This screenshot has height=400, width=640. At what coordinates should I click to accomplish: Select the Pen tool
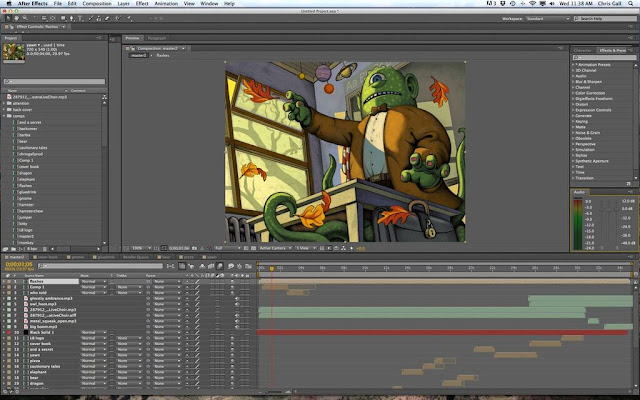click(x=72, y=18)
